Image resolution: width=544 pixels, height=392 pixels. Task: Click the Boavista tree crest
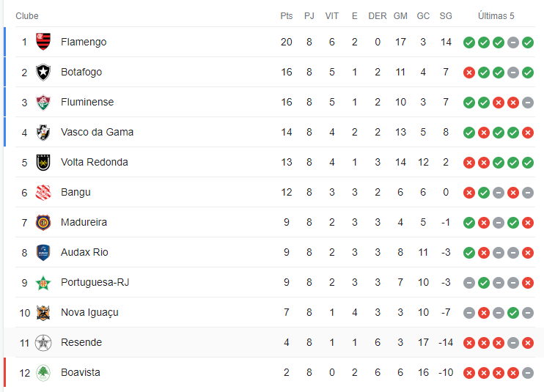43,373
